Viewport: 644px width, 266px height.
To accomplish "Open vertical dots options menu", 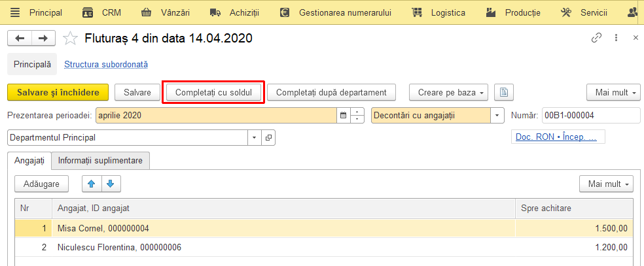I will click(616, 38).
